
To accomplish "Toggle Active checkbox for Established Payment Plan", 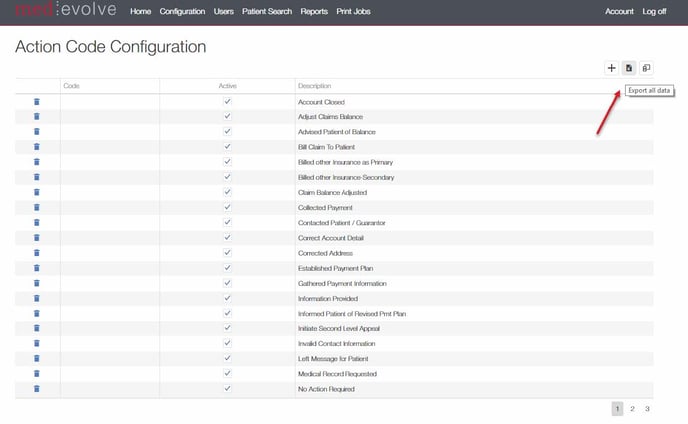I will (x=227, y=268).
